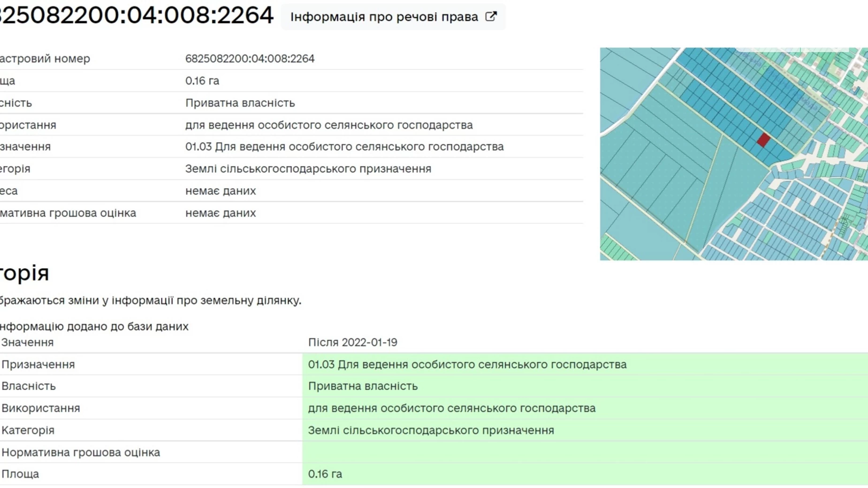Click the text about зміни у інформації про земельну ділянку
868x488 pixels.
coord(151,300)
